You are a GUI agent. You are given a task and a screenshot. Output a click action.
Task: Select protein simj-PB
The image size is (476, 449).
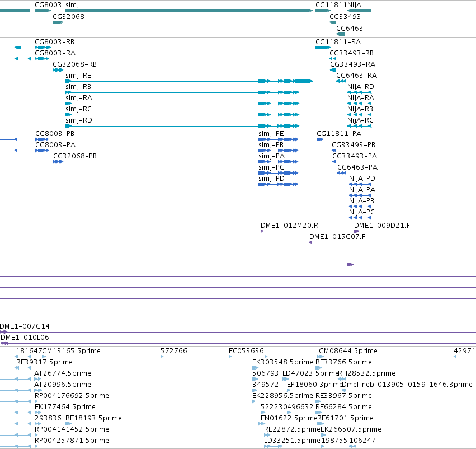[271, 145]
